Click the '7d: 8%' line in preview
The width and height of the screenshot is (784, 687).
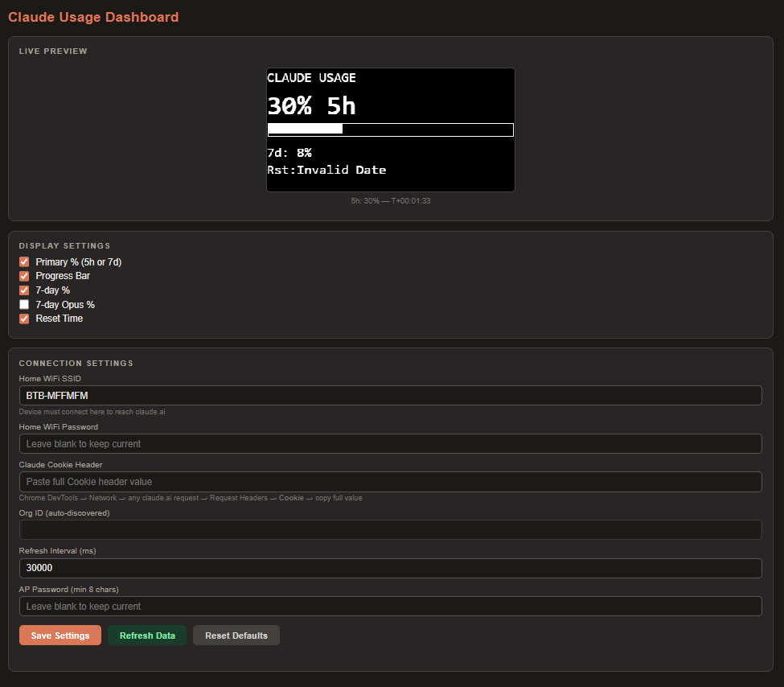pyautogui.click(x=289, y=153)
